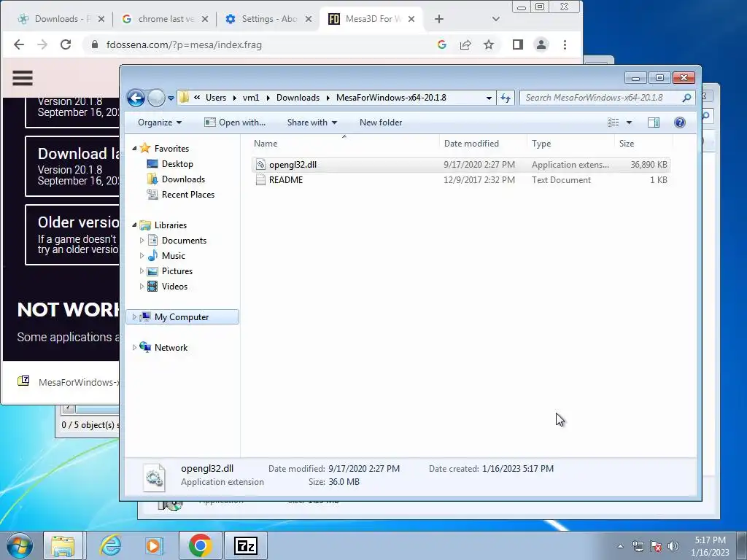Click vm1 in the breadcrumb path
Viewport: 747px width, 560px height.
[x=251, y=98]
